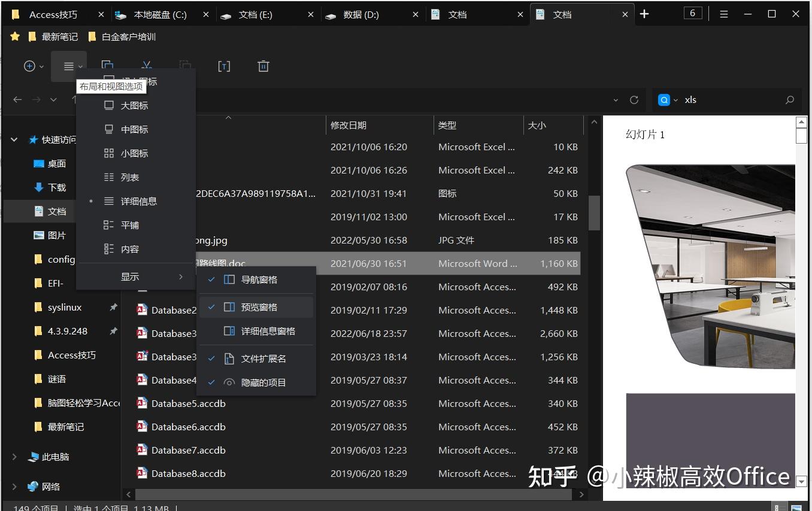Click the Refresh icon beside the address bar

[x=634, y=99]
